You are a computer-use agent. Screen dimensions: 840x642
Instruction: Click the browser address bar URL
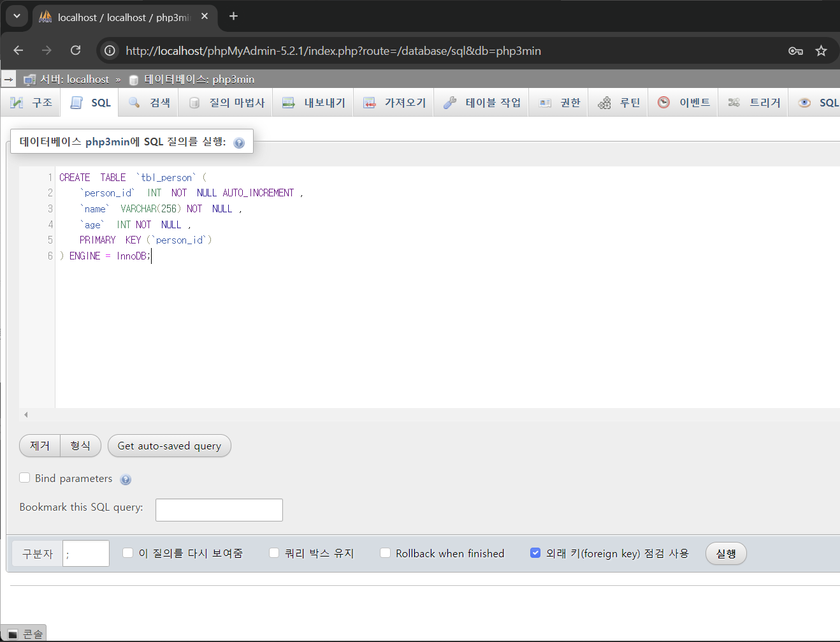pyautogui.click(x=333, y=51)
